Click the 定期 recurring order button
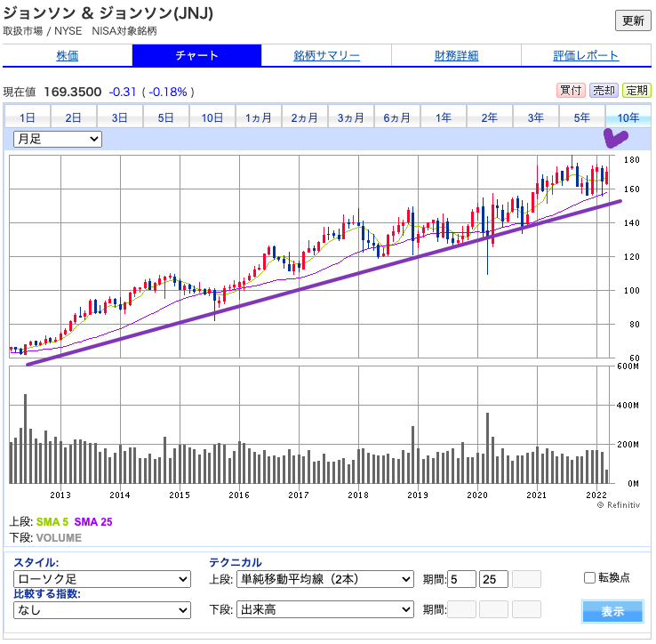 pos(636,90)
